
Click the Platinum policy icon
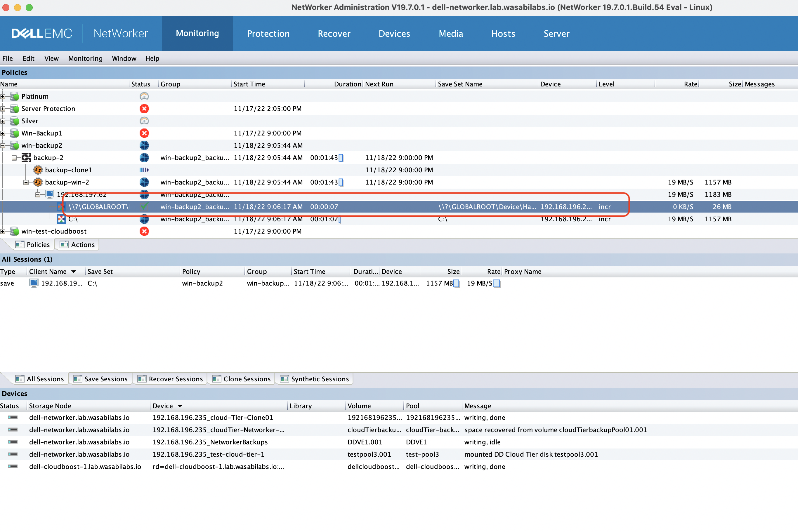tap(15, 96)
